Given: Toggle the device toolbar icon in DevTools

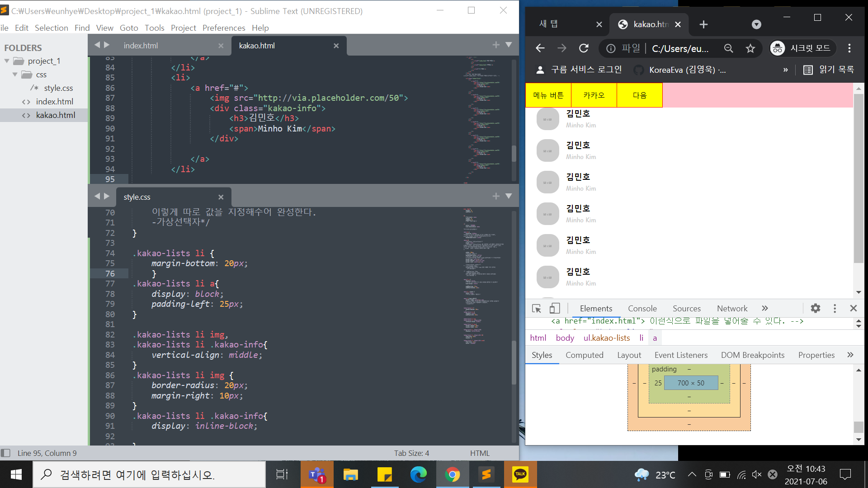Looking at the screenshot, I should pyautogui.click(x=555, y=309).
